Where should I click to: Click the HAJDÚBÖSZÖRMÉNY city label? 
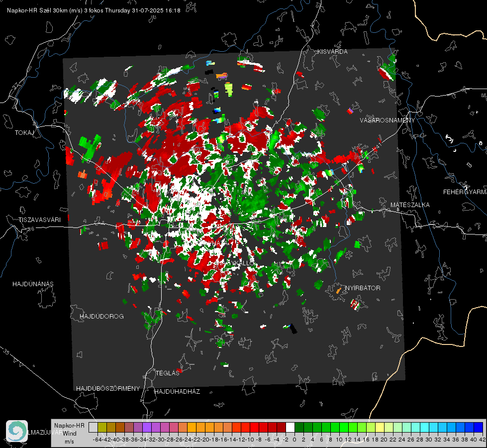coord(108,389)
